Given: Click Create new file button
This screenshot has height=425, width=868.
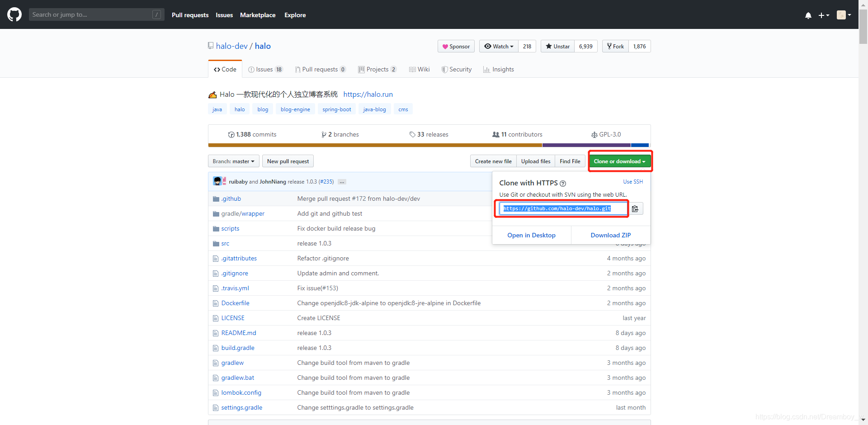Looking at the screenshot, I should (493, 161).
